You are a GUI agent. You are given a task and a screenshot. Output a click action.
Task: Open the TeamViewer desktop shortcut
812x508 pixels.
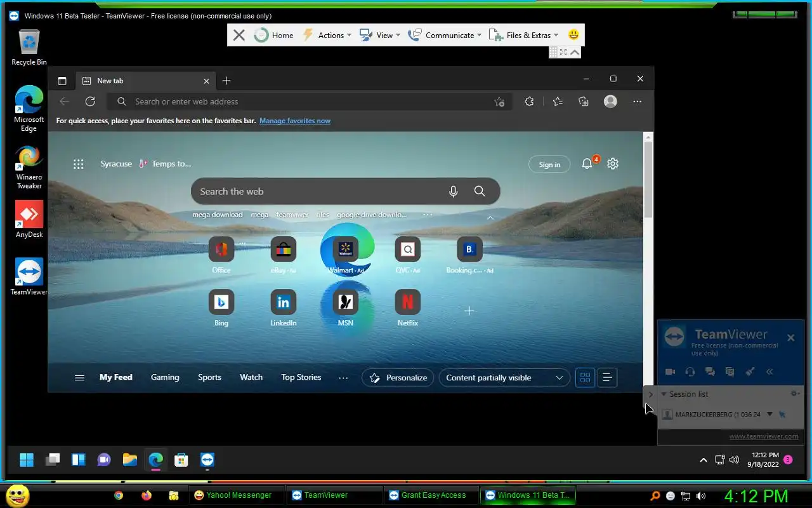[29, 276]
